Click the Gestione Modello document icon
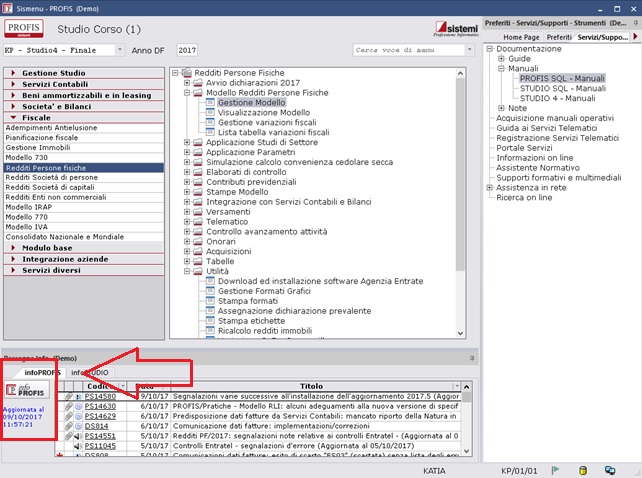Screen dimensions: 642x478 coord(210,103)
